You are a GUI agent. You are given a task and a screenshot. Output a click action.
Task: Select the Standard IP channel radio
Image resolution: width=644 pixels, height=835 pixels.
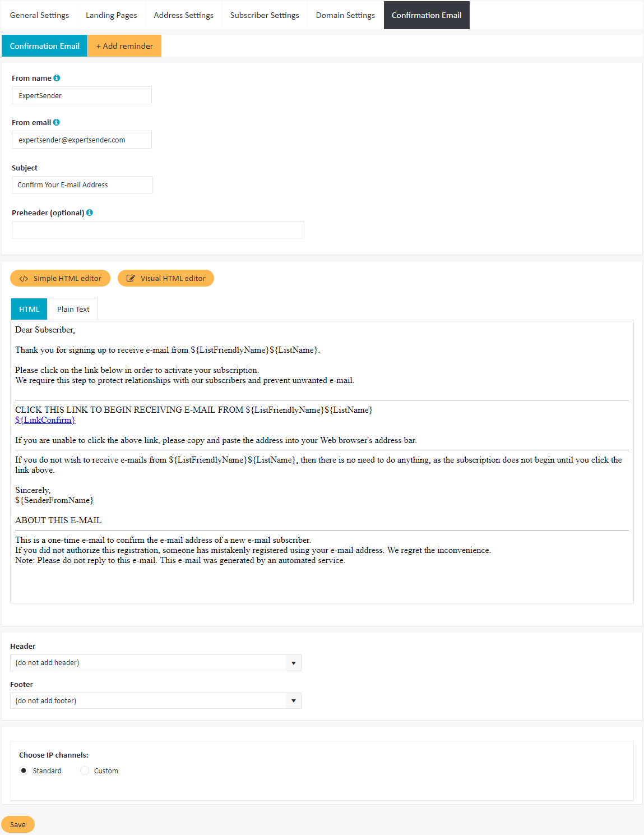coord(24,771)
